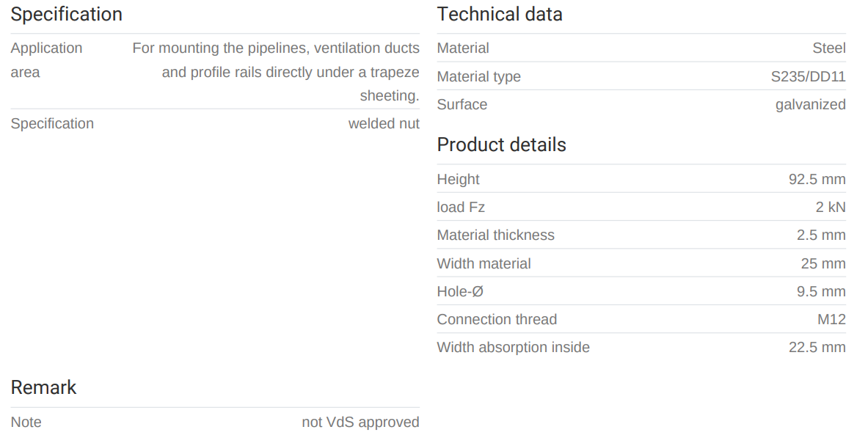Click the 'S235/DD11' material type value
The height and width of the screenshot is (435, 868).
(x=808, y=76)
